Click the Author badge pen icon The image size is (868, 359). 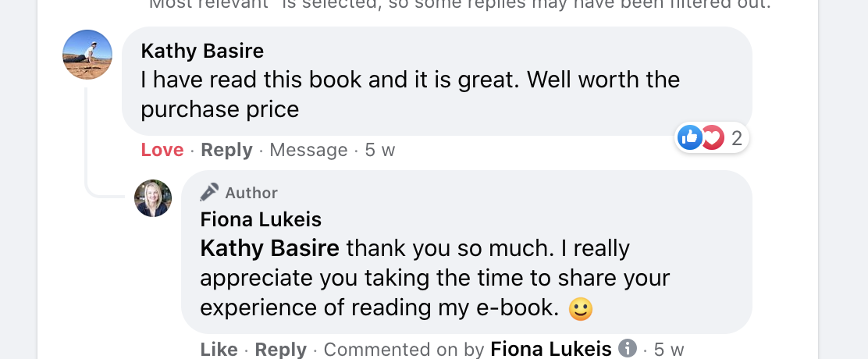click(209, 192)
